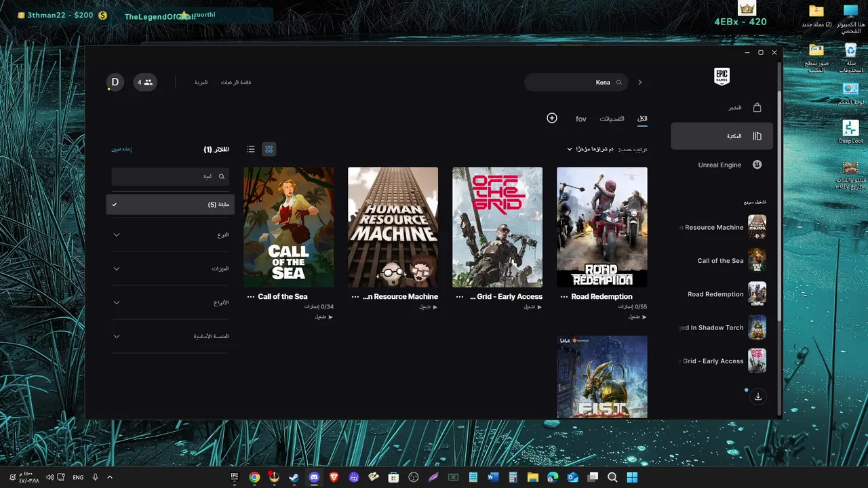Screen dimensions: 868x488
Task: Open Discord from the taskbar
Action: 314,477
